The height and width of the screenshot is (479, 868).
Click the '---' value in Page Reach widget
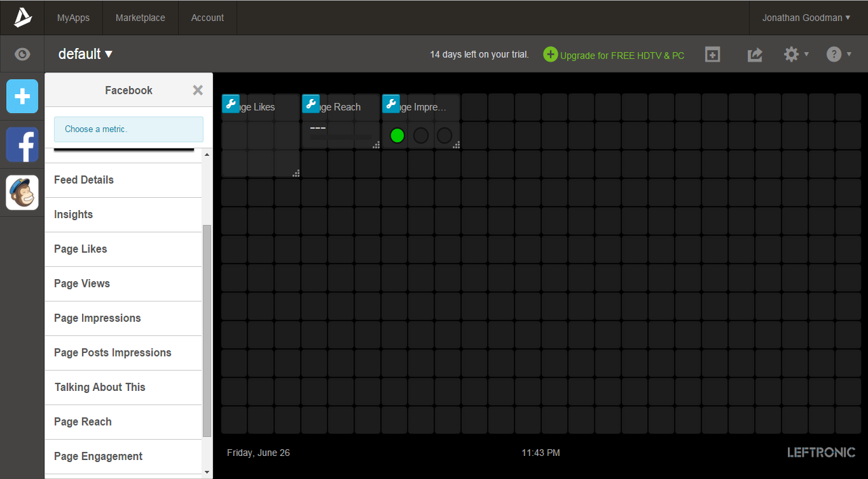317,127
